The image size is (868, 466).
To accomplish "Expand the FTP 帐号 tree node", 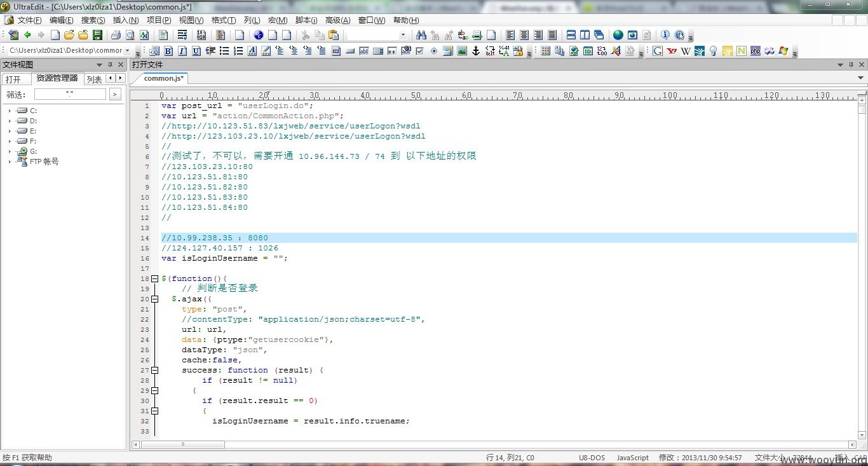I will 10,161.
